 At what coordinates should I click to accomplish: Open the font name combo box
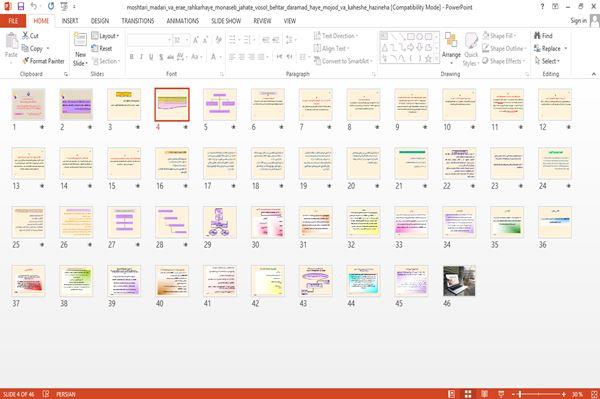[x=149, y=40]
